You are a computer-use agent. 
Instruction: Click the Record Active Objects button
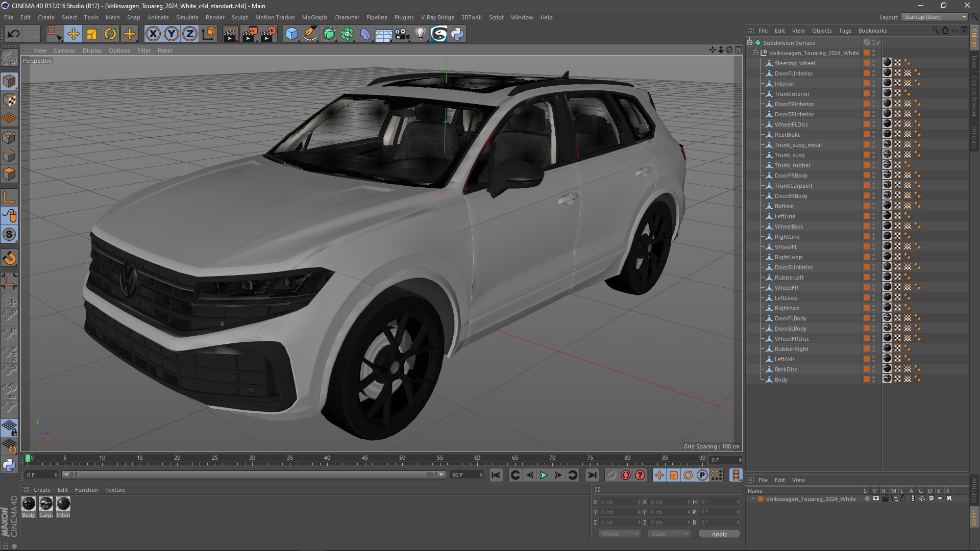click(611, 475)
